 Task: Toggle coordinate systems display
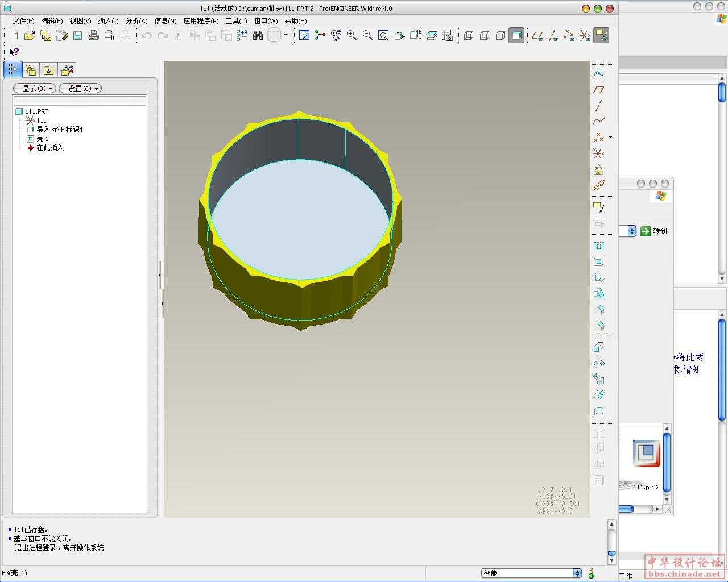[585, 35]
